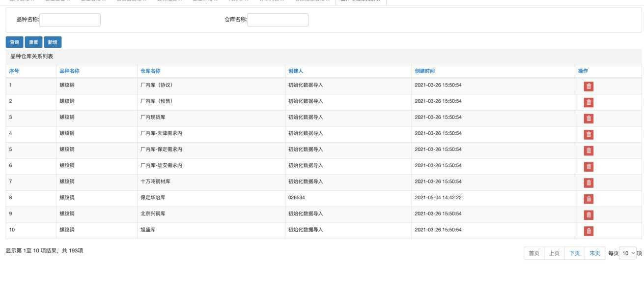
Task: Select the 保定华冶库 cell
Action: pyautogui.click(x=211, y=198)
